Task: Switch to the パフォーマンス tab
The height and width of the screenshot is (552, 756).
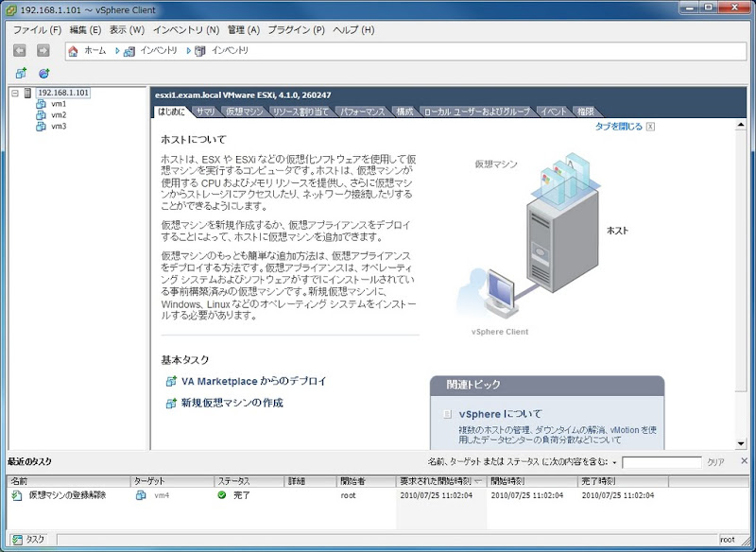Action: (x=363, y=112)
